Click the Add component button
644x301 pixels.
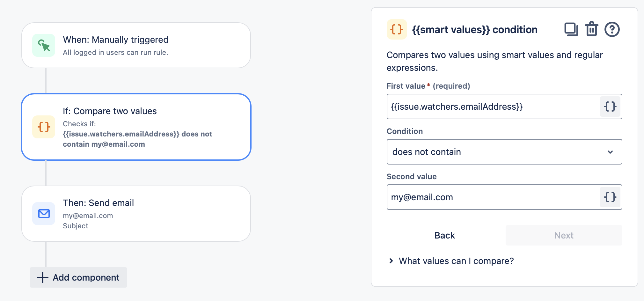78,277
